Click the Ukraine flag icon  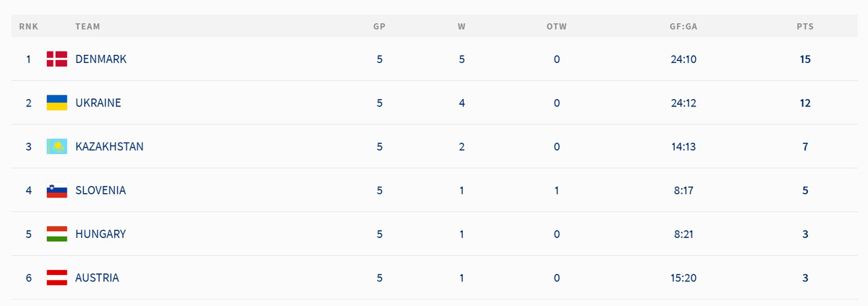click(x=56, y=103)
